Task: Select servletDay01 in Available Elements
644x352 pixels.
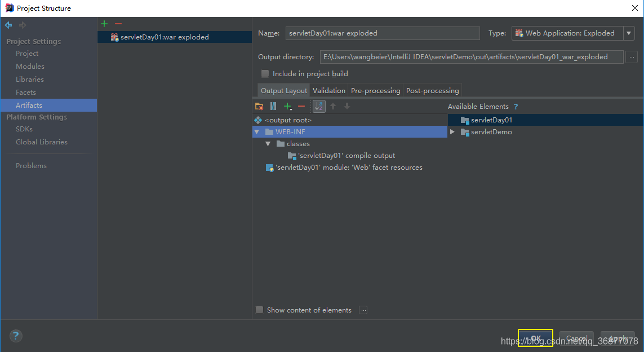Action: (x=545, y=120)
